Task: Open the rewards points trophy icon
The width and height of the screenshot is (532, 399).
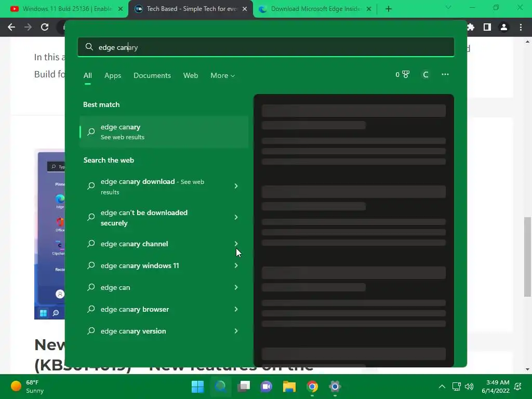Action: (403, 74)
